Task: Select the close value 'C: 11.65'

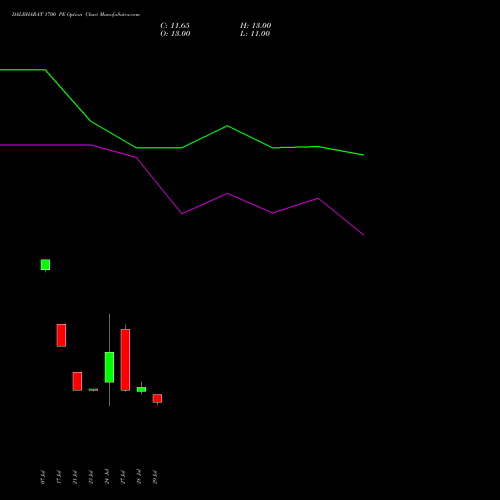Action: tap(175, 26)
